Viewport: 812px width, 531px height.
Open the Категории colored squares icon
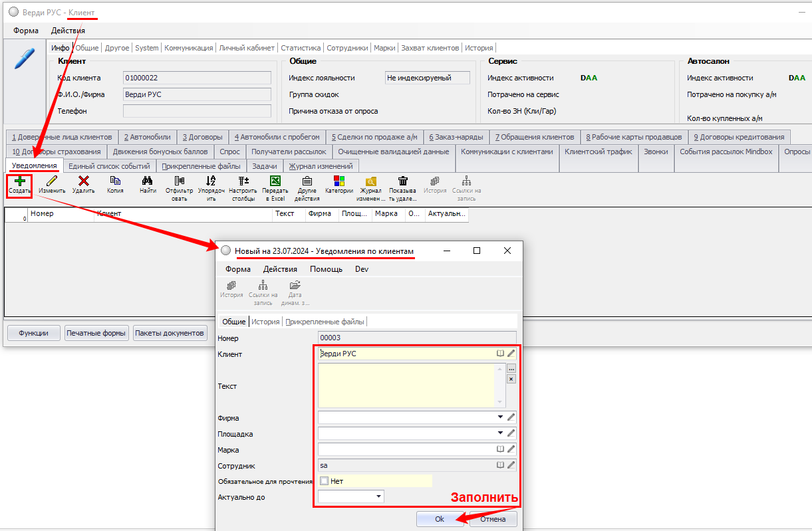(339, 181)
